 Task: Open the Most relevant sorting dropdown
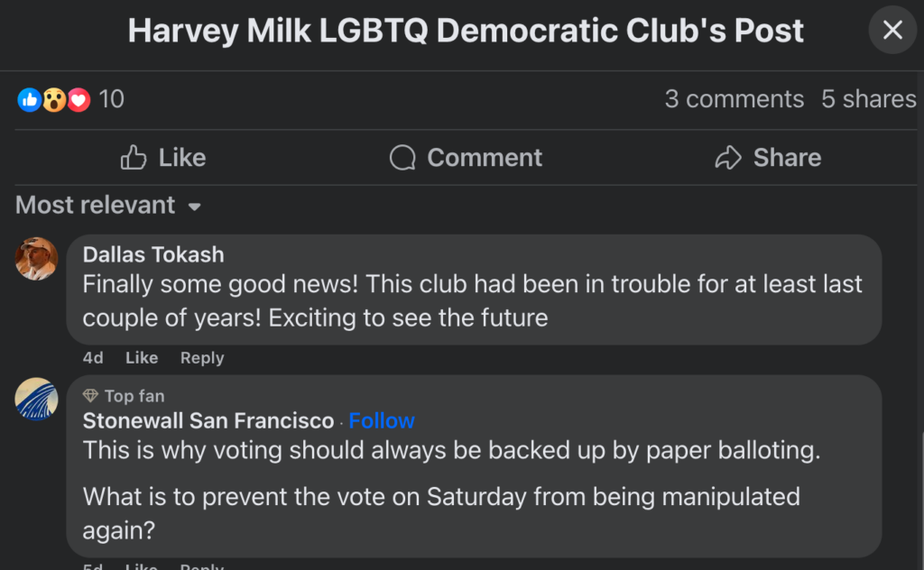pyautogui.click(x=108, y=205)
